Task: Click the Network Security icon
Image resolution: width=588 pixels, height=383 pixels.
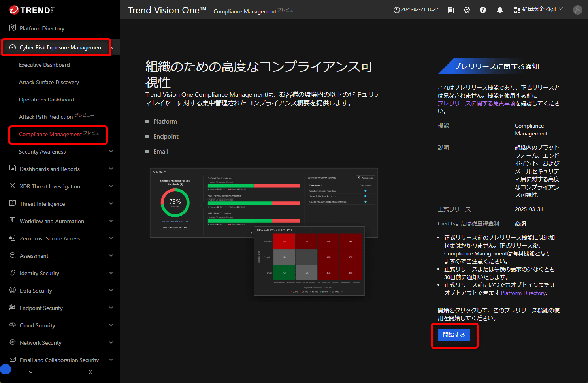Action: tap(13, 342)
